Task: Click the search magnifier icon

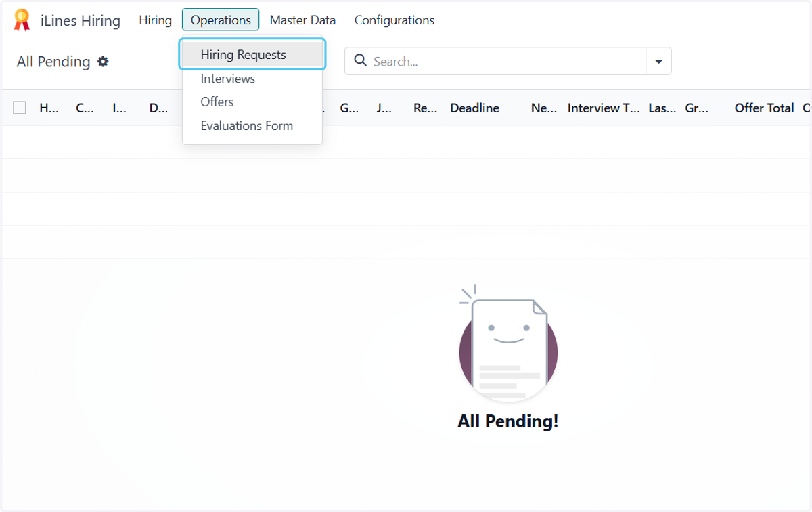Action: [x=361, y=61]
